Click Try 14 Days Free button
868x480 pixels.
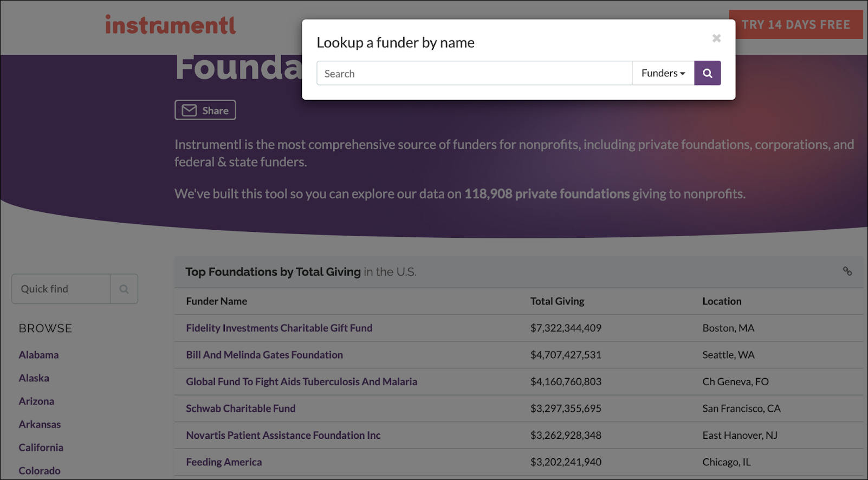[x=795, y=24]
